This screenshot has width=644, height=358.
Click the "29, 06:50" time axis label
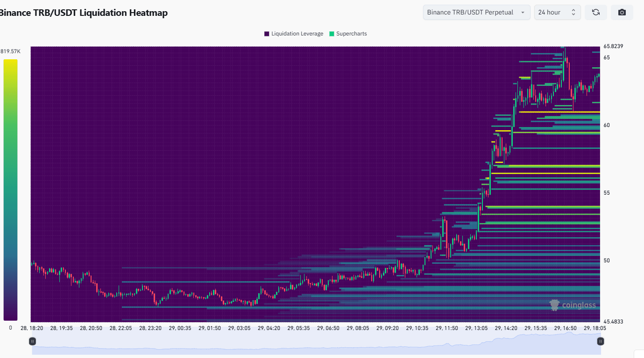[x=328, y=328]
